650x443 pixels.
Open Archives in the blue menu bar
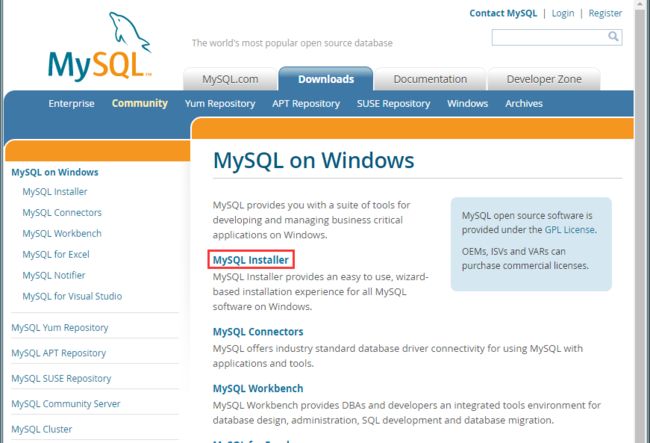524,104
